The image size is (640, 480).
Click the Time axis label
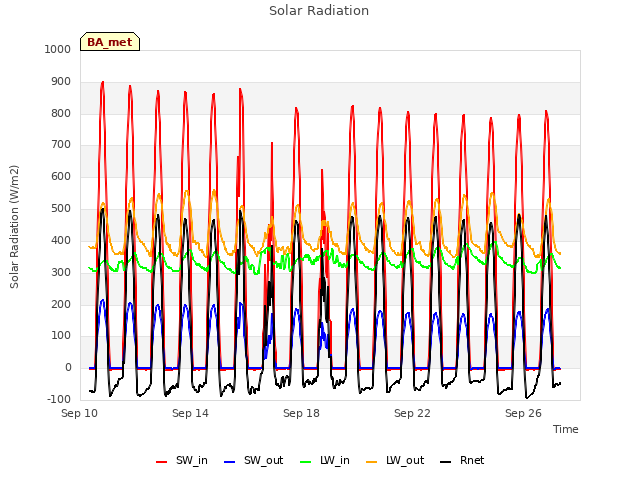[x=565, y=429]
